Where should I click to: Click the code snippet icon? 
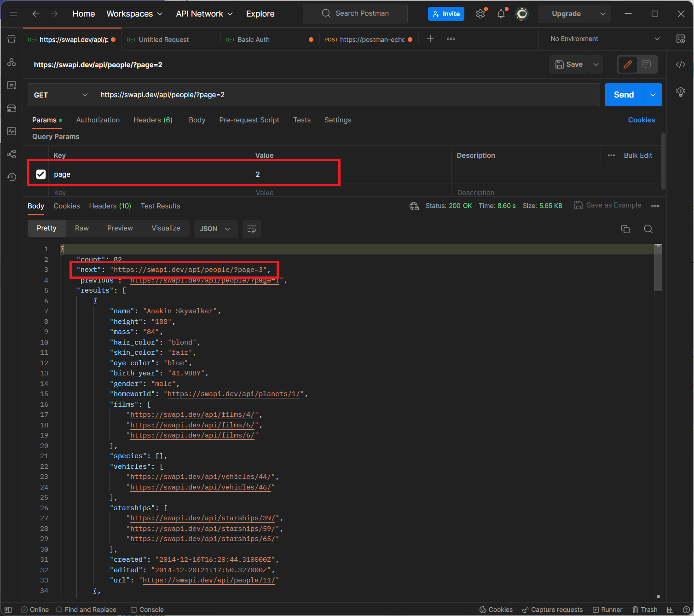click(x=681, y=64)
